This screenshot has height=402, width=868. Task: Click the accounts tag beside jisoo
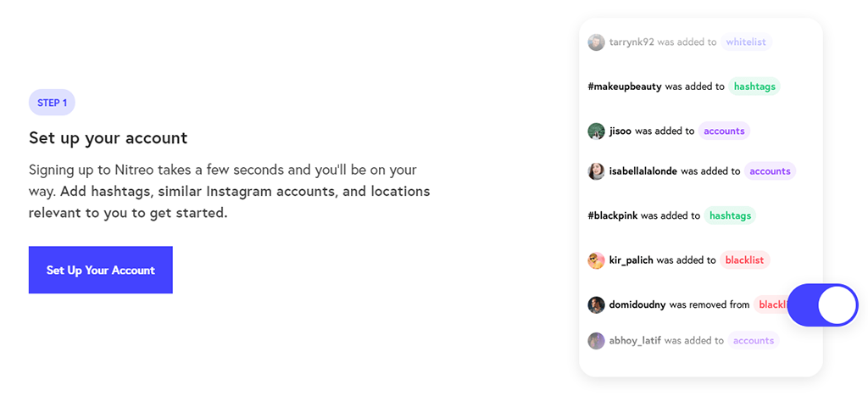pyautogui.click(x=724, y=131)
